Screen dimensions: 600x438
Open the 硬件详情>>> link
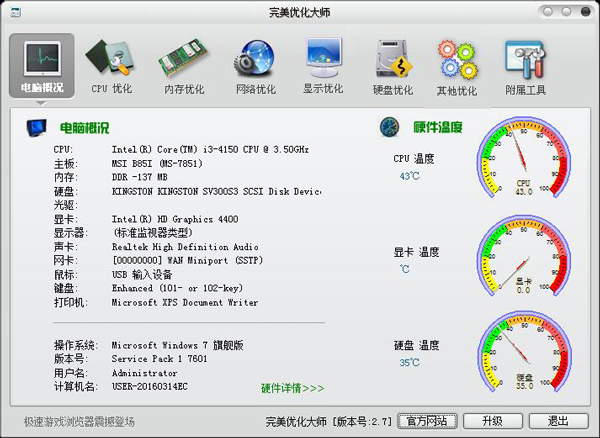point(292,388)
